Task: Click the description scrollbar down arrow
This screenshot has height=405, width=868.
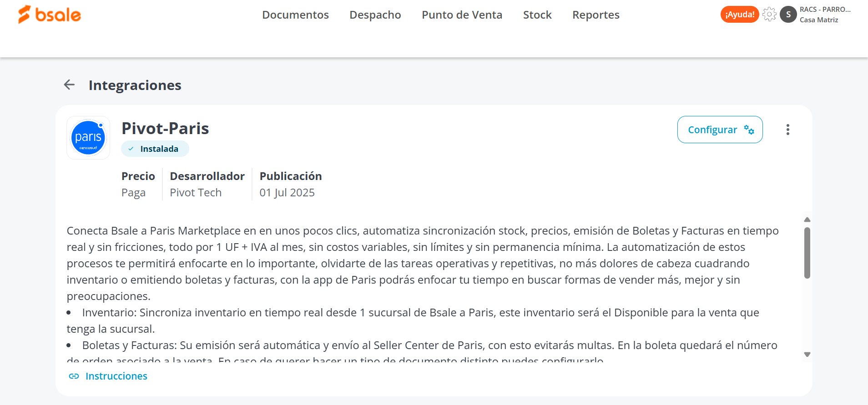Action: click(807, 355)
